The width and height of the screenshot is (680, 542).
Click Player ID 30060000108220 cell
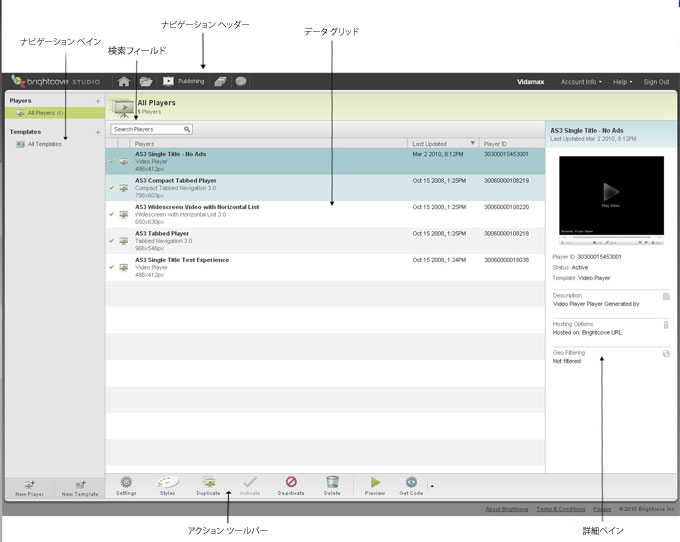[506, 207]
